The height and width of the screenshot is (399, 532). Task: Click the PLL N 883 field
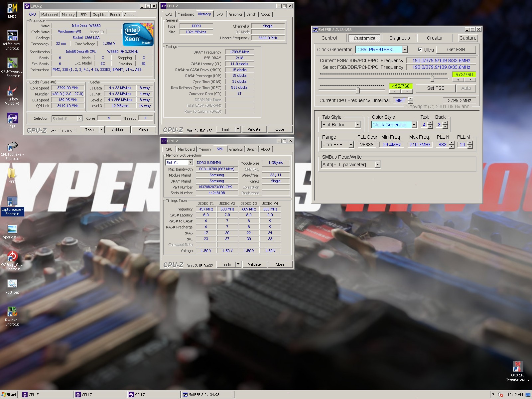[x=442, y=145]
